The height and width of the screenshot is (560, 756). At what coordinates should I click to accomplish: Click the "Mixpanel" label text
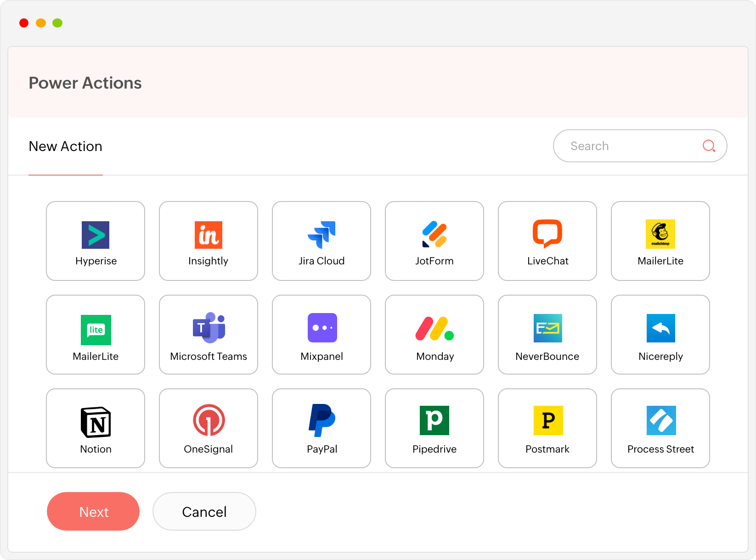(322, 357)
